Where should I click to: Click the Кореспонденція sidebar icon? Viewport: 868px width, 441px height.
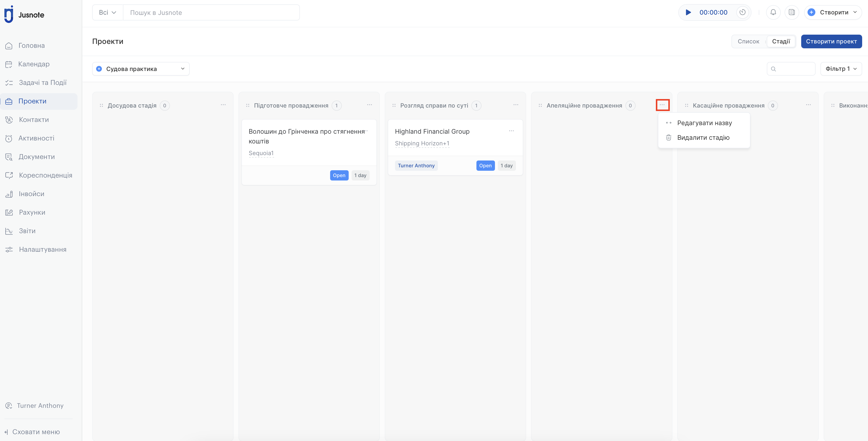[9, 175]
